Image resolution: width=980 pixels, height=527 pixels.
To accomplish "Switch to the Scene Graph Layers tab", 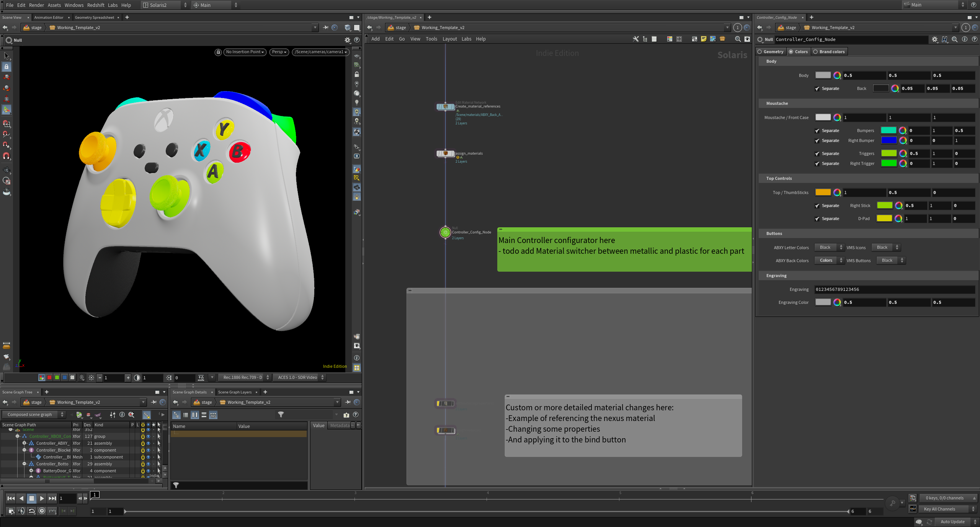I will 235,392.
